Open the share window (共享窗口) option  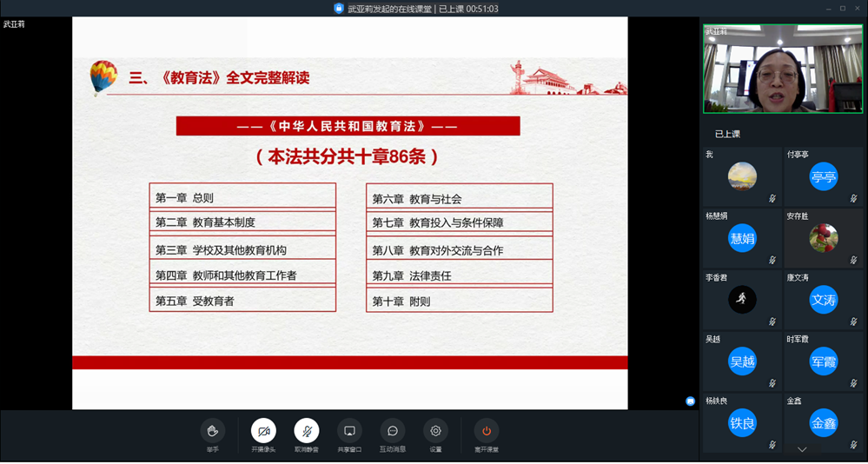point(349,431)
